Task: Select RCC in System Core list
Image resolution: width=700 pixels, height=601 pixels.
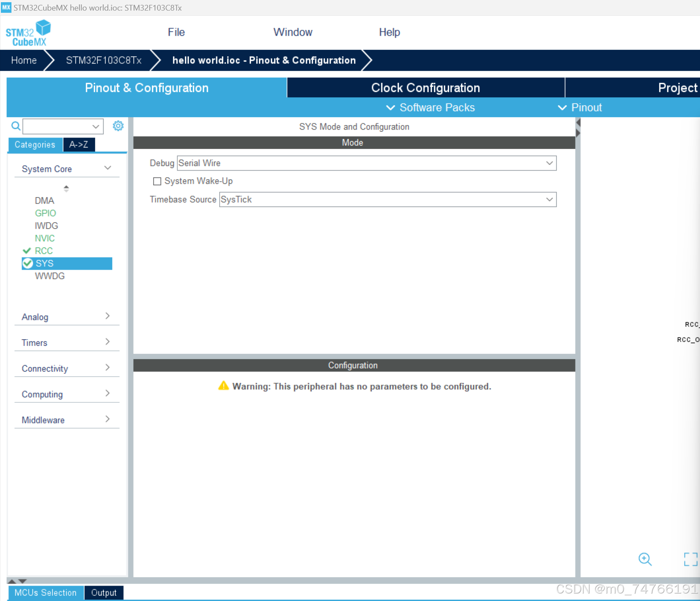Action: click(44, 251)
